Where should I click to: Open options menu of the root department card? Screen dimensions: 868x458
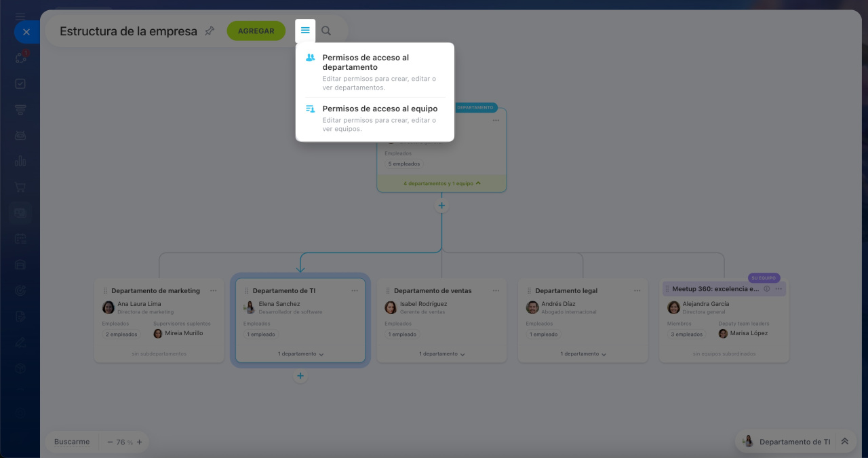click(x=496, y=120)
